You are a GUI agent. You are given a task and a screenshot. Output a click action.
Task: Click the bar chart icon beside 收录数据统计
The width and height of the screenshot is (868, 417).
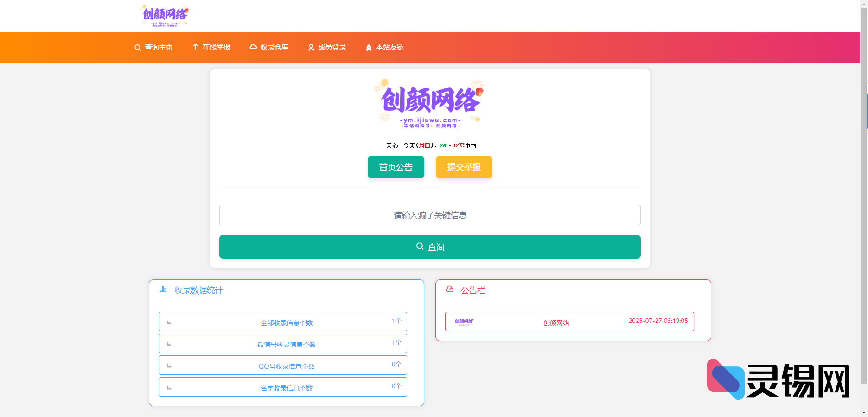tap(163, 290)
